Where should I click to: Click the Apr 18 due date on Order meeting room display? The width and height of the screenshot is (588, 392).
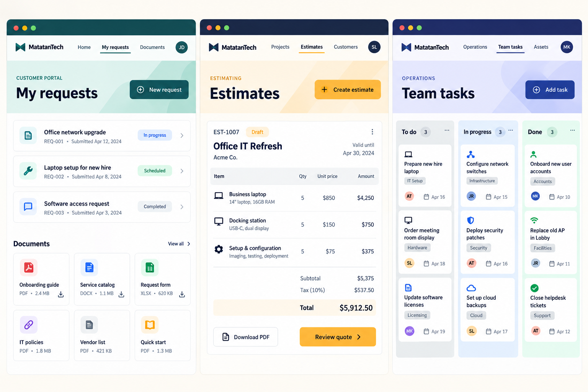[x=434, y=264]
